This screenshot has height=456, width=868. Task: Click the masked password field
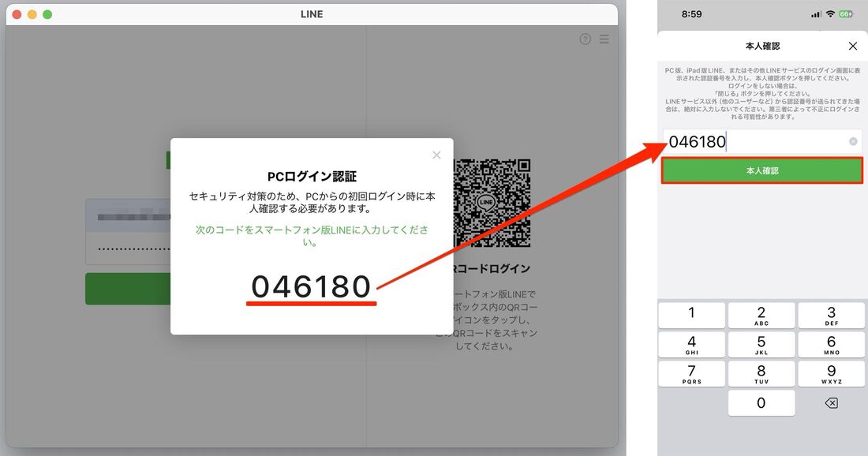coord(126,247)
